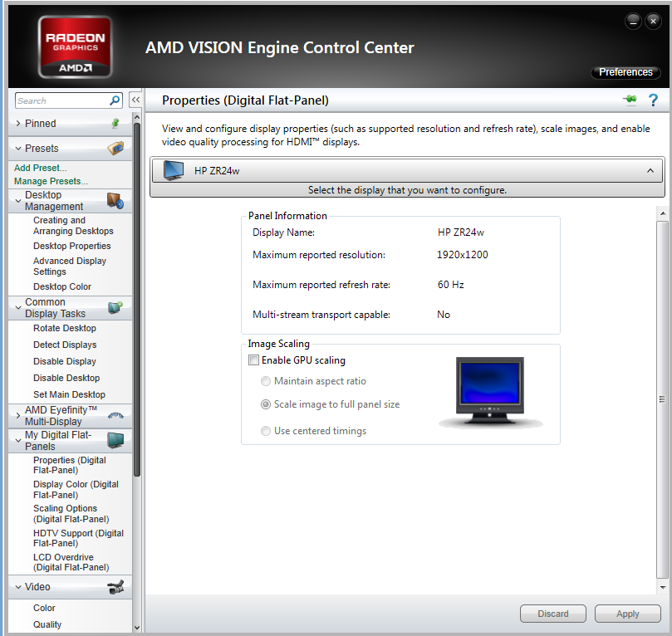The image size is (672, 636).
Task: Expand the Pinned section
Action: (x=18, y=124)
